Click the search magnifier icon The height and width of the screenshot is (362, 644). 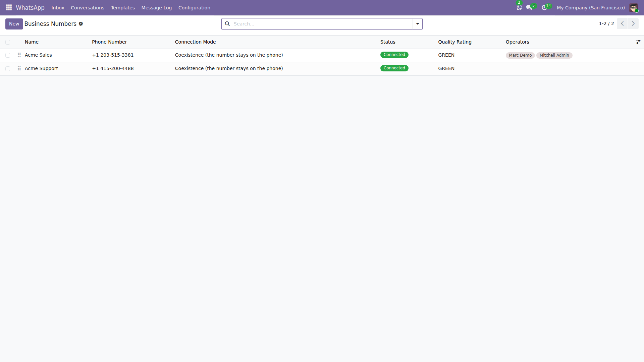(x=227, y=24)
